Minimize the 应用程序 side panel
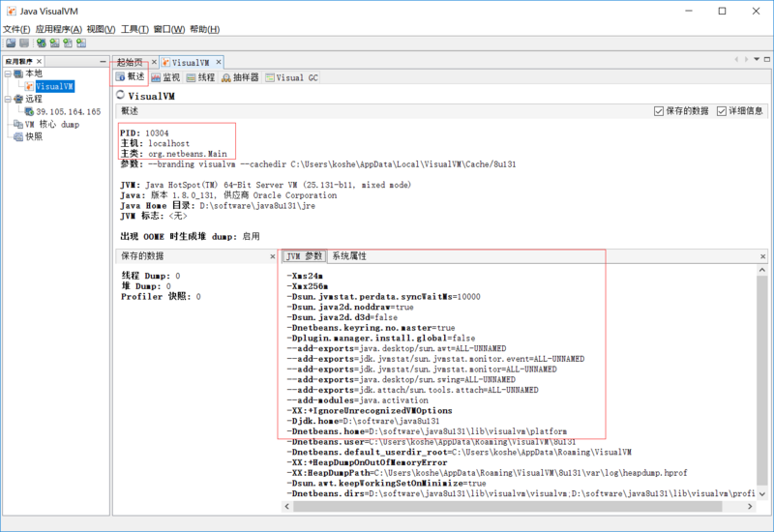Image resolution: width=774 pixels, height=532 pixels. (x=103, y=61)
